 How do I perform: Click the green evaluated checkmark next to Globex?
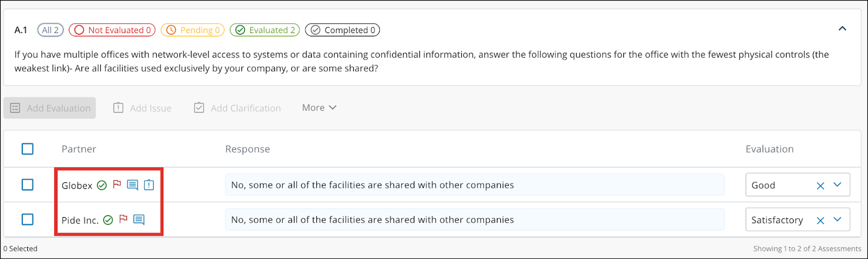101,185
